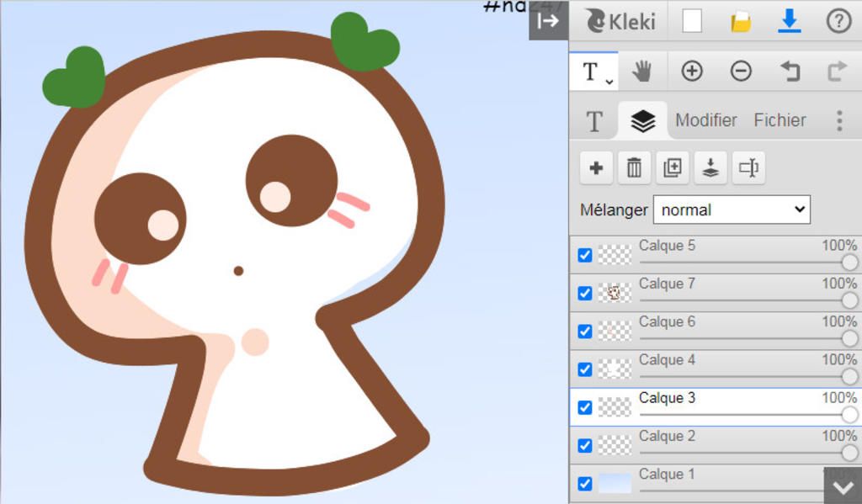Image resolution: width=862 pixels, height=504 pixels.
Task: Open the three-dot more options menu
Action: tap(839, 120)
